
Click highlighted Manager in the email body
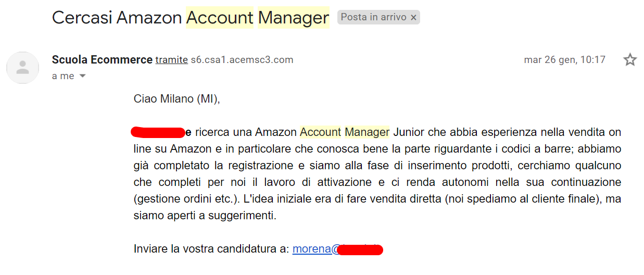pos(367,132)
